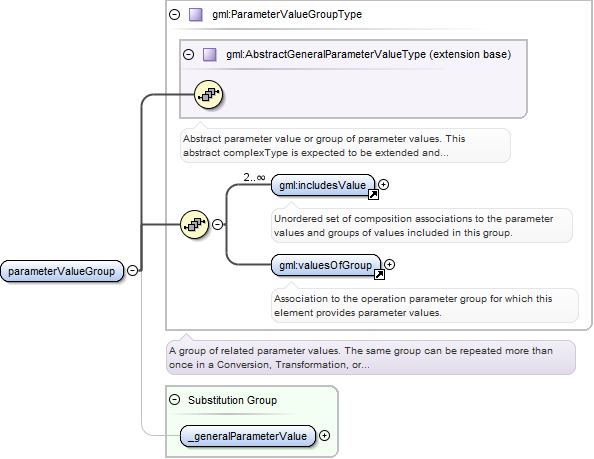Screen dimensions: 594x459
Task: Click the 'A group of related parameter values' annotation
Action: pos(371,358)
